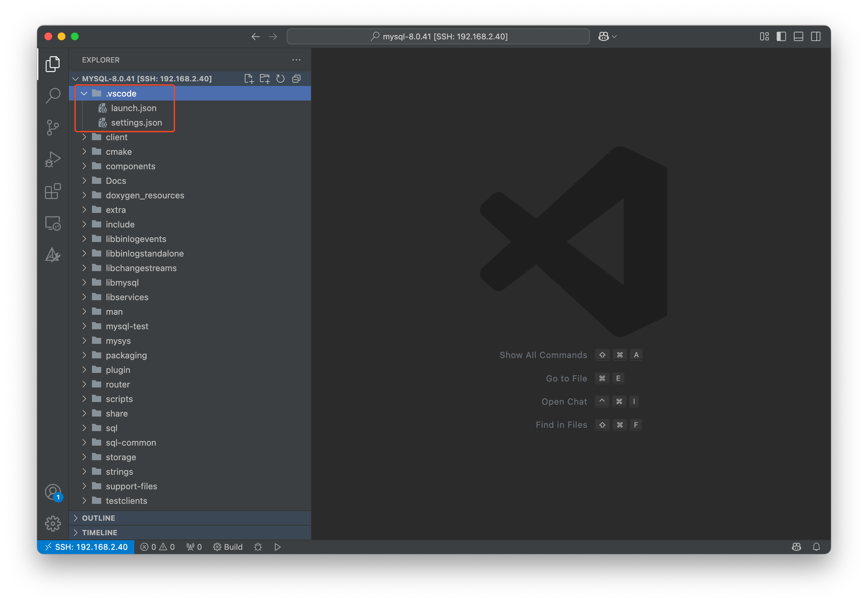Expand the libbinlogevents folder
The width and height of the screenshot is (868, 603).
coord(190,239)
